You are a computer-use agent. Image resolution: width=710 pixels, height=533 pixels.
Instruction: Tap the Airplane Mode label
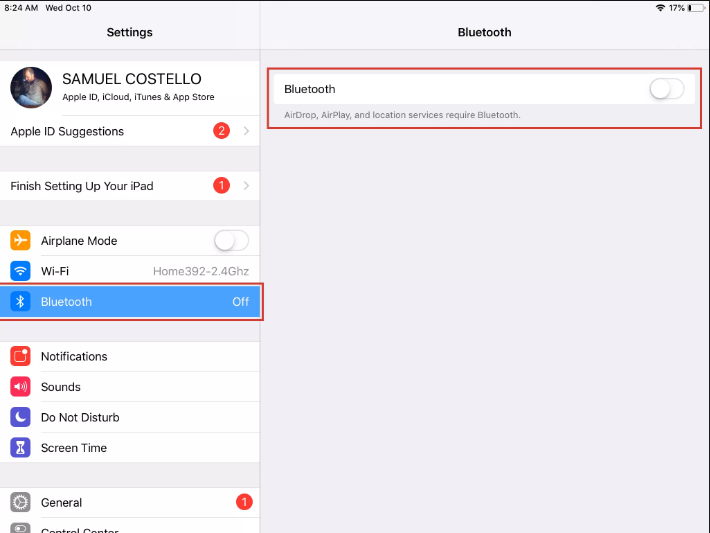[79, 241]
